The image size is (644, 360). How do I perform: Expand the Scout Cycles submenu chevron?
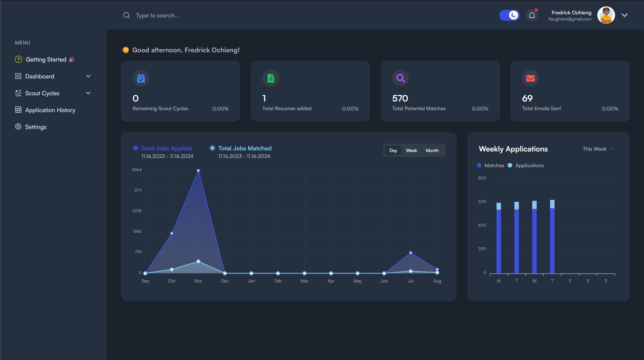point(88,93)
